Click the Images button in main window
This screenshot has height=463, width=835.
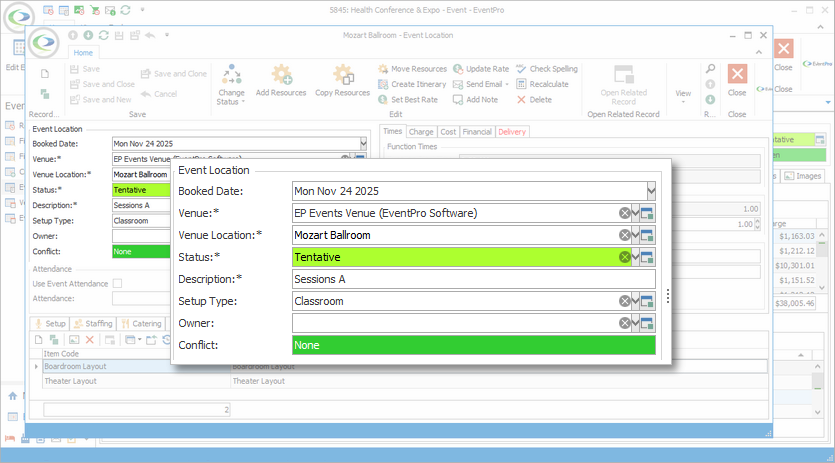coord(803,176)
